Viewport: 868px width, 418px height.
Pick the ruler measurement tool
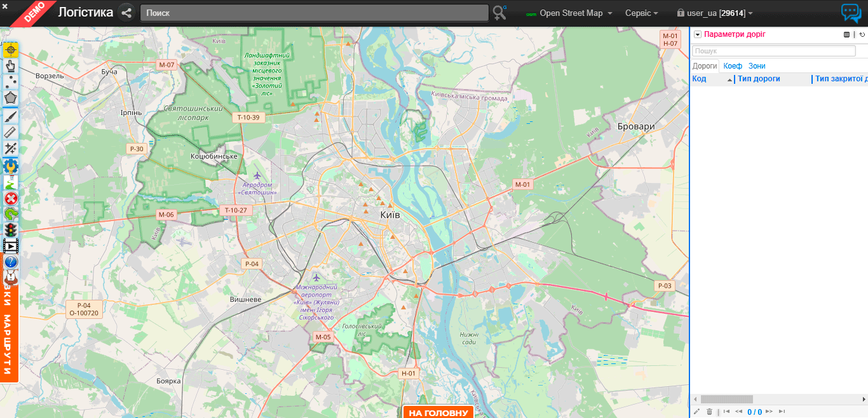tap(11, 132)
